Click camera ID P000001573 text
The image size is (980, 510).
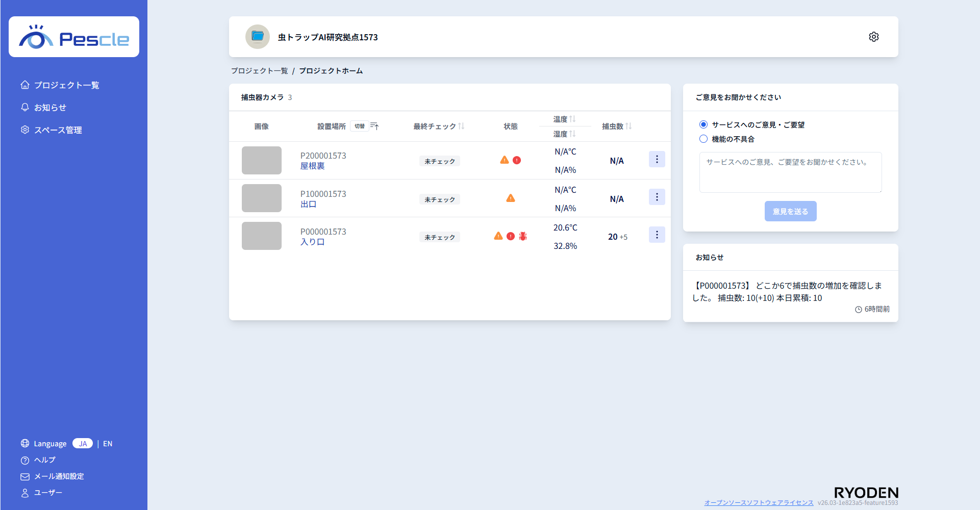[323, 232]
